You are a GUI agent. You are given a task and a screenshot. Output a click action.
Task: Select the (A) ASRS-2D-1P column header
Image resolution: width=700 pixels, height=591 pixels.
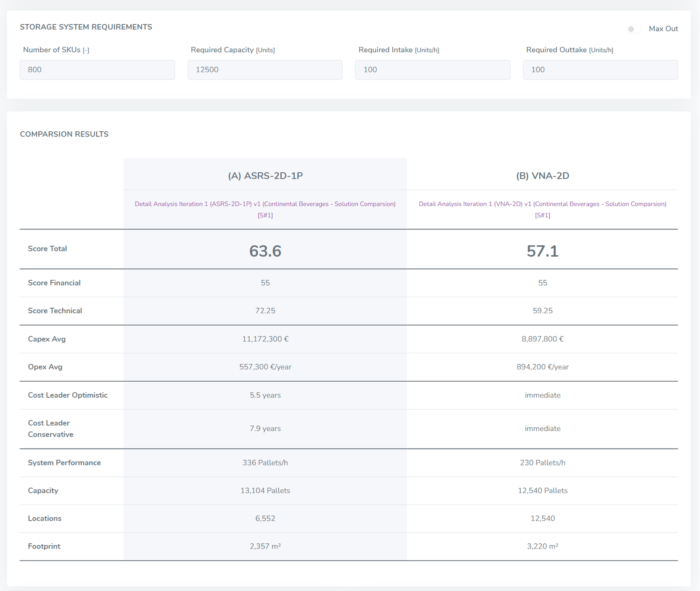265,176
